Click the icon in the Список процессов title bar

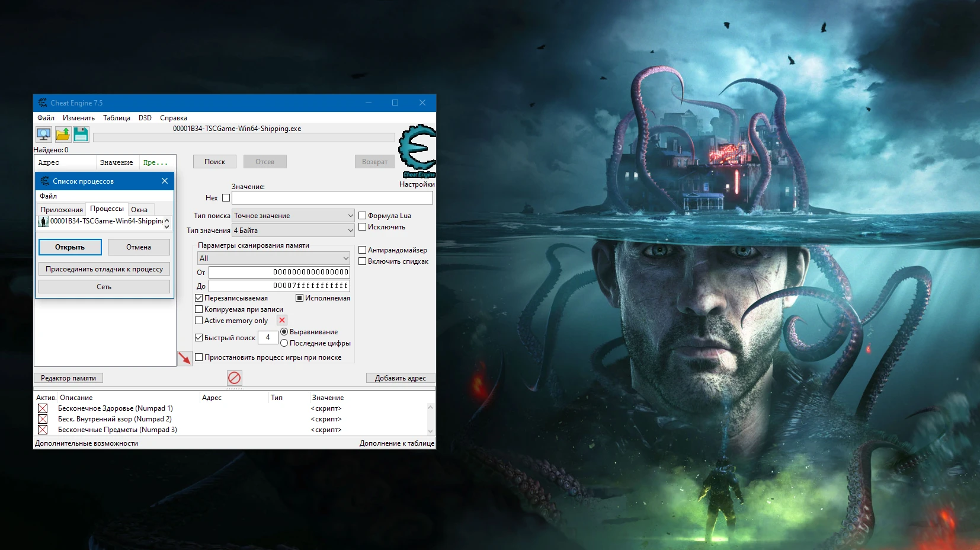(x=46, y=181)
